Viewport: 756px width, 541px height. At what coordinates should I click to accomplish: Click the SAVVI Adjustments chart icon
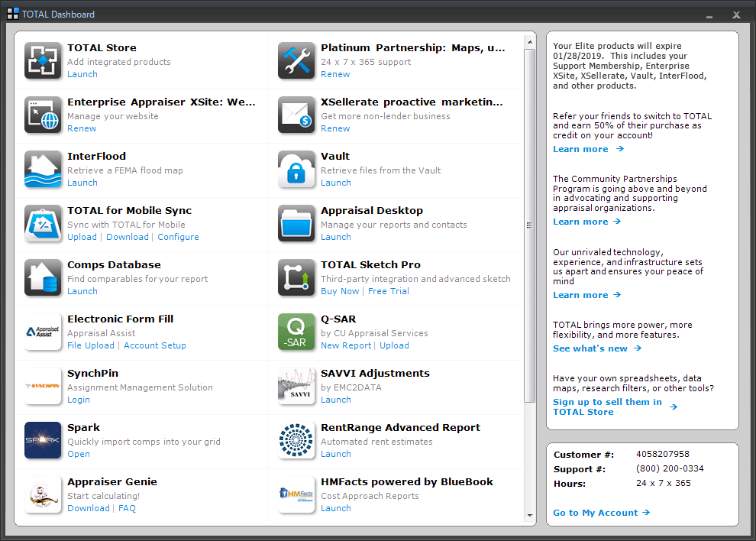tap(296, 386)
